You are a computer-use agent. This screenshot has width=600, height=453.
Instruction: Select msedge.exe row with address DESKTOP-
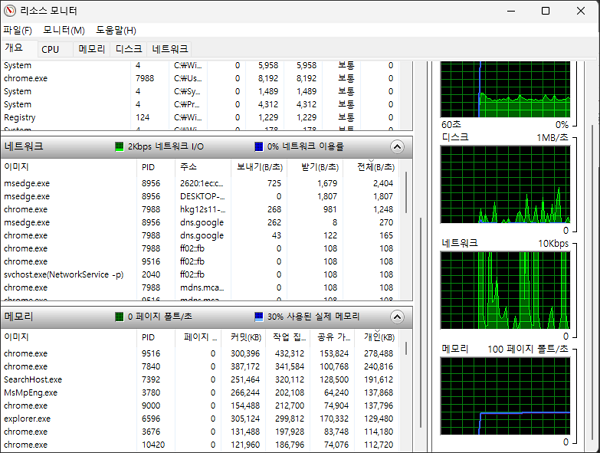[201, 197]
